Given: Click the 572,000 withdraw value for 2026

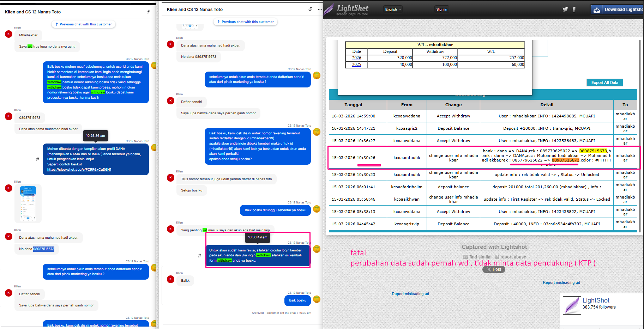Looking at the screenshot, I should (x=449, y=58).
